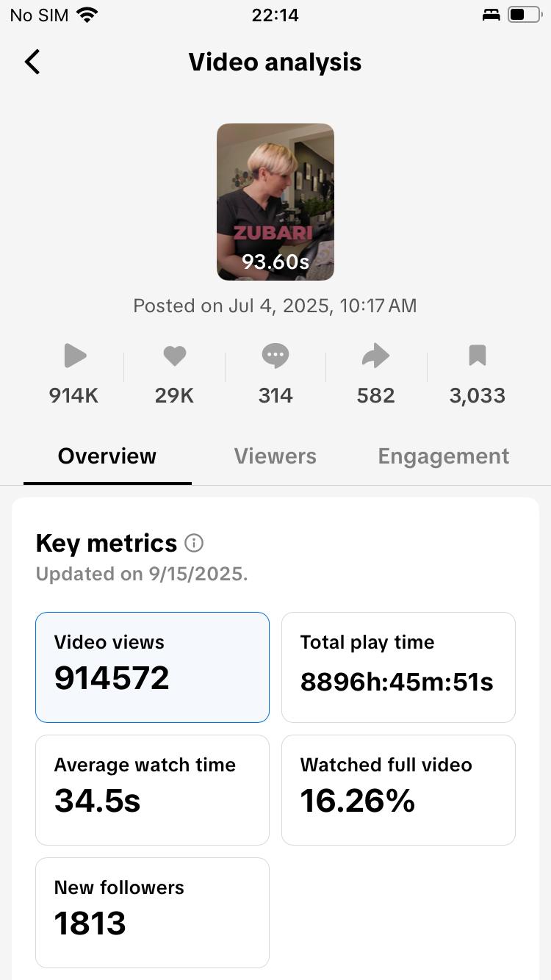Switch to the Overview tab
The height and width of the screenshot is (980, 551).
(107, 456)
